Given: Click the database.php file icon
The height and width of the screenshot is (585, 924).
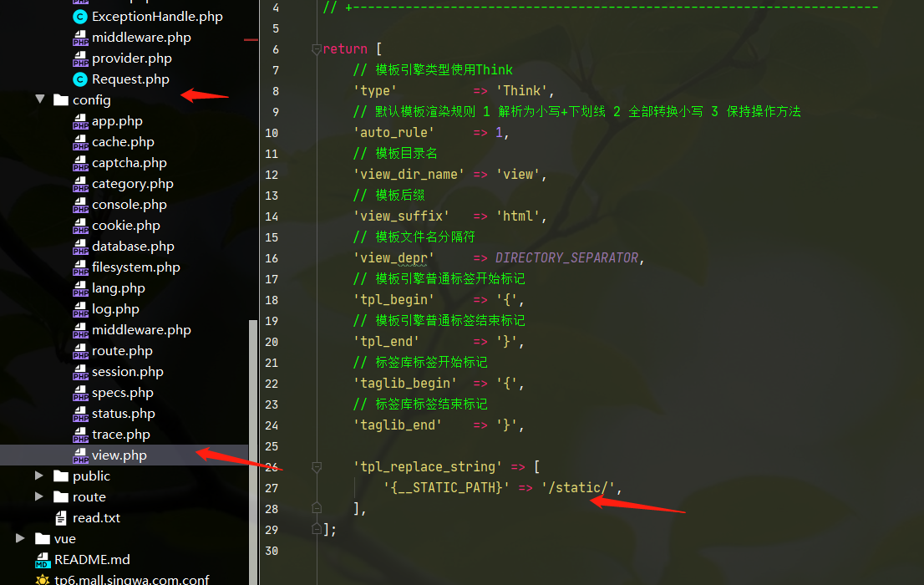Looking at the screenshot, I should 80,247.
